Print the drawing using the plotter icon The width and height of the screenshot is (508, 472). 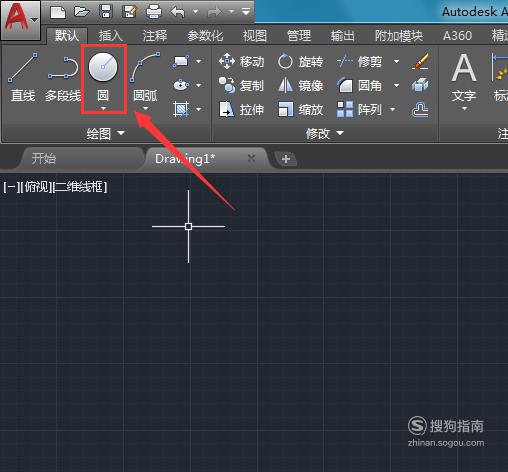pos(154,12)
